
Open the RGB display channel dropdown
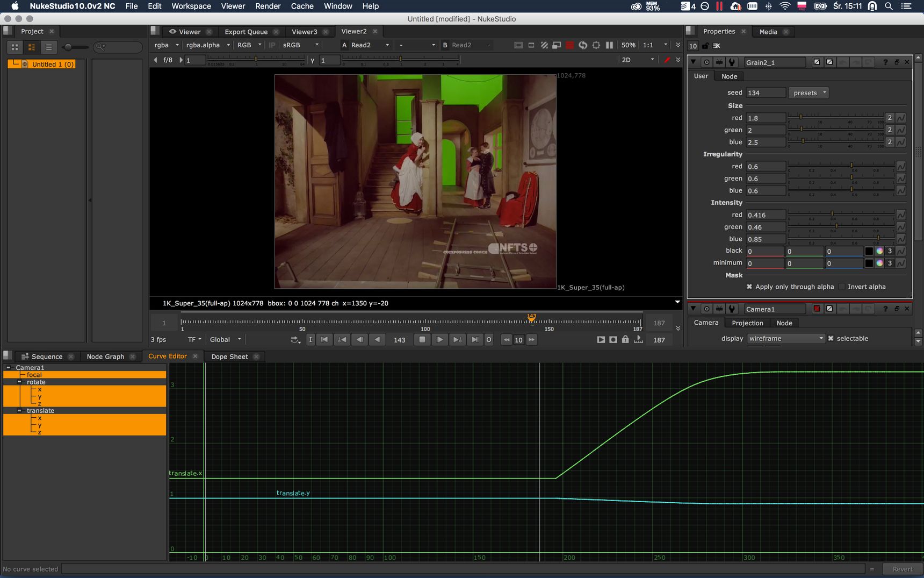click(249, 45)
